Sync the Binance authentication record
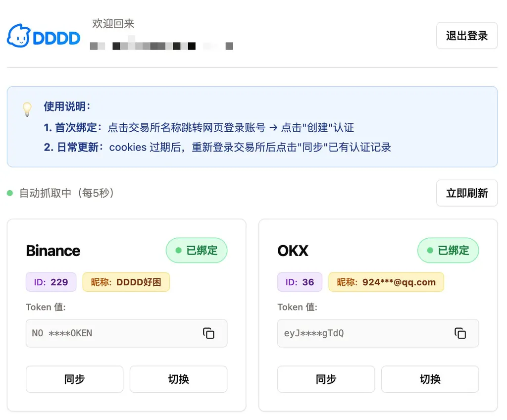Screen dimensions: 507x420 (x=74, y=379)
